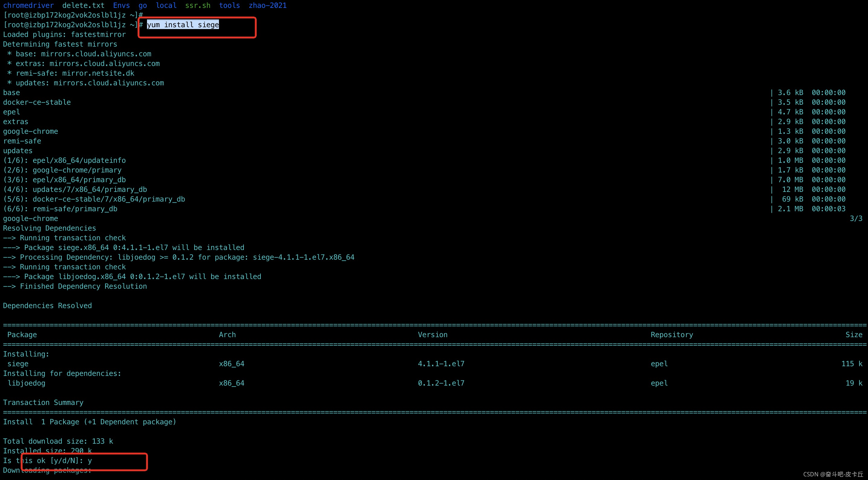Click the 'Size' column header
Viewport: 868px width, 480px height.
pos(853,335)
